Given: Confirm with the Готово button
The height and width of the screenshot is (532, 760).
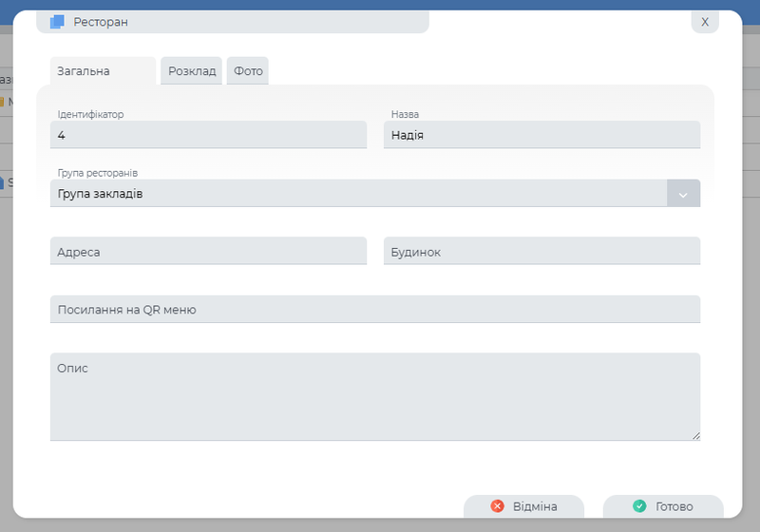Looking at the screenshot, I should click(663, 506).
